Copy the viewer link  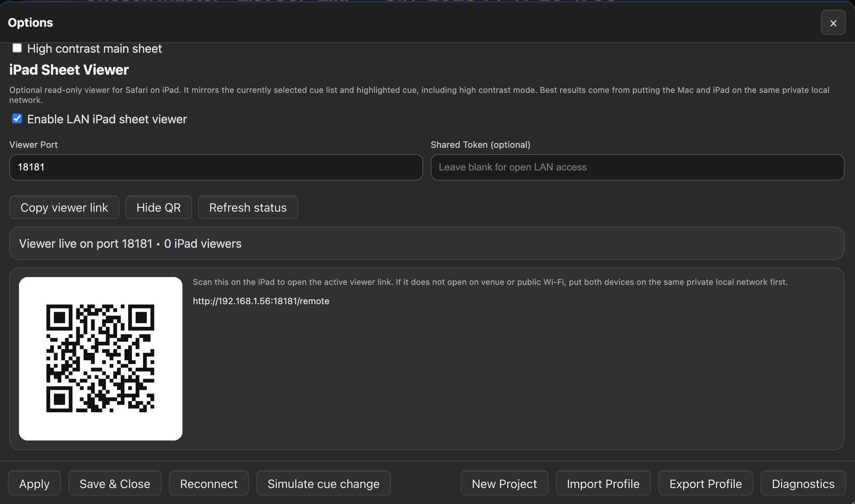(x=64, y=207)
